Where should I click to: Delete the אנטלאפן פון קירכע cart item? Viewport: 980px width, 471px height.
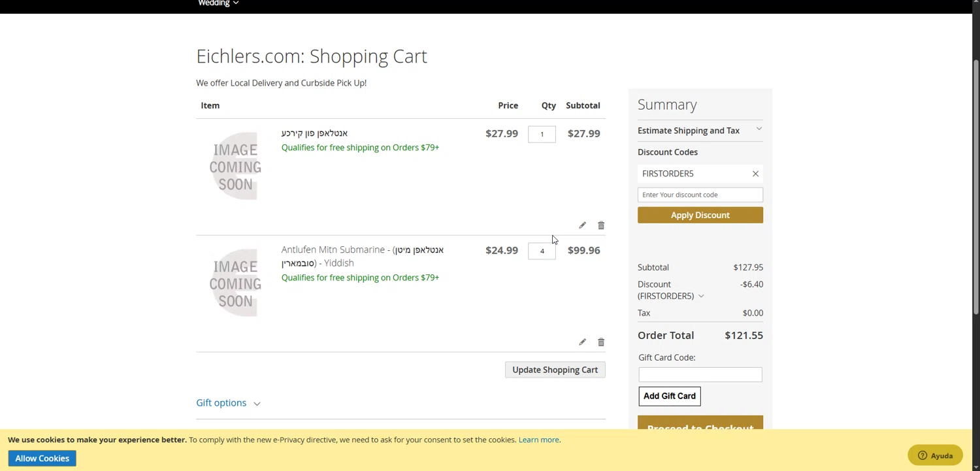[x=601, y=225]
